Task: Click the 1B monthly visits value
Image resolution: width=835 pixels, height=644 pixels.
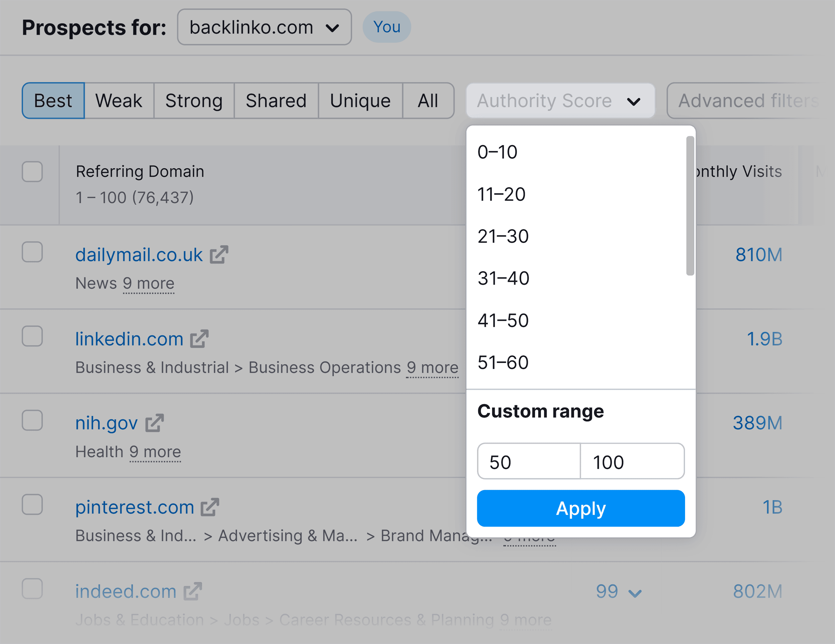Action: pos(772,507)
